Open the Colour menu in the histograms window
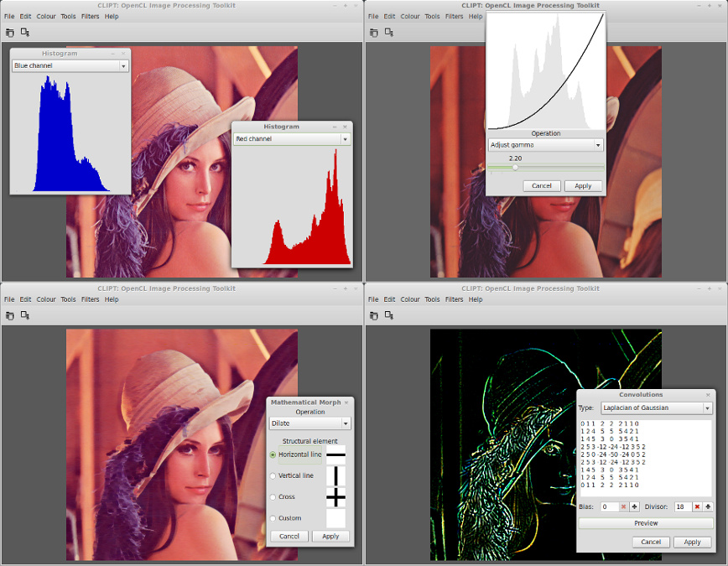This screenshot has height=566, width=728. (x=46, y=16)
